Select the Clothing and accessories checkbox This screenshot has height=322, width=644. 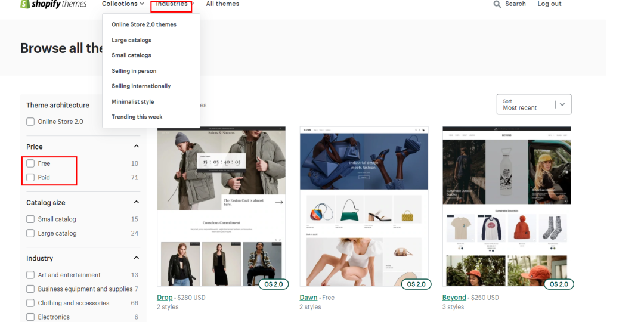coord(30,303)
